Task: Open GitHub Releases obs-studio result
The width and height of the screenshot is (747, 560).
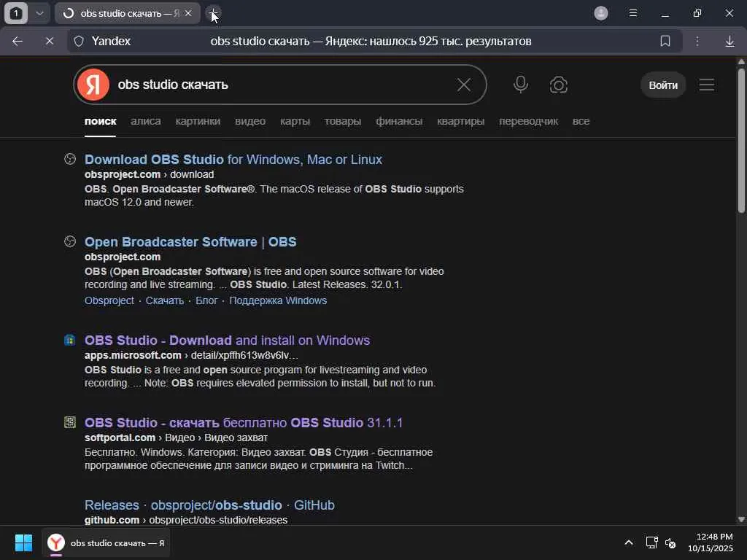Action: click(x=209, y=505)
